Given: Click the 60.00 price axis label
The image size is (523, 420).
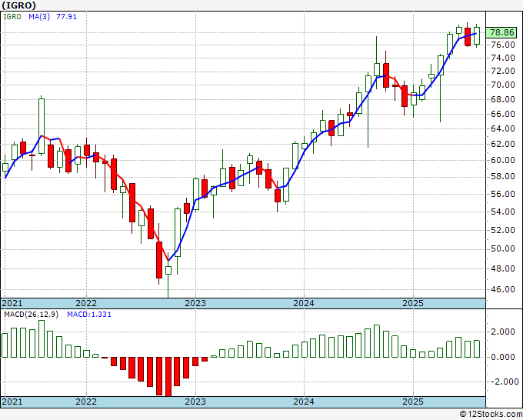Looking at the screenshot, I should (503, 160).
